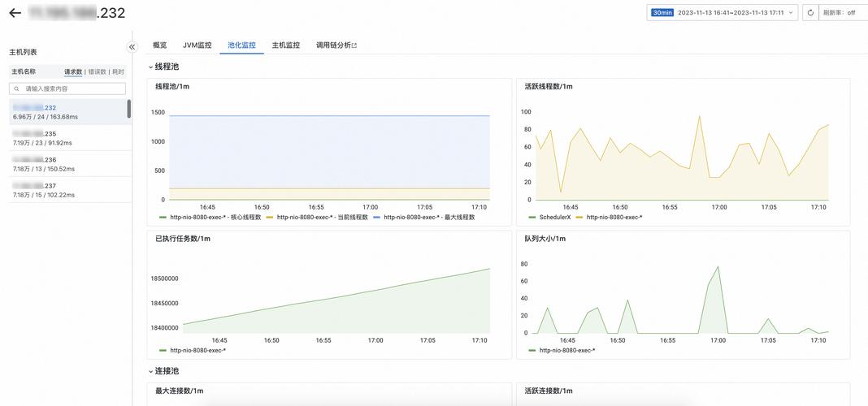Image resolution: width=868 pixels, height=406 pixels.
Task: Toggle 核心线程数 legend in 线程池 chart
Action: [210, 218]
